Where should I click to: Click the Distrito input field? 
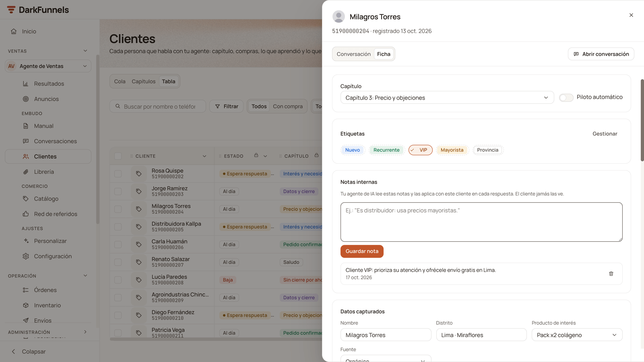481,335
